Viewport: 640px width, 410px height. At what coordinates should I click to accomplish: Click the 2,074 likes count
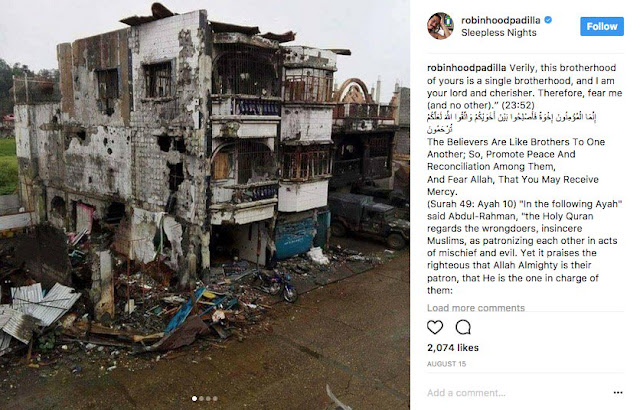[x=453, y=348]
